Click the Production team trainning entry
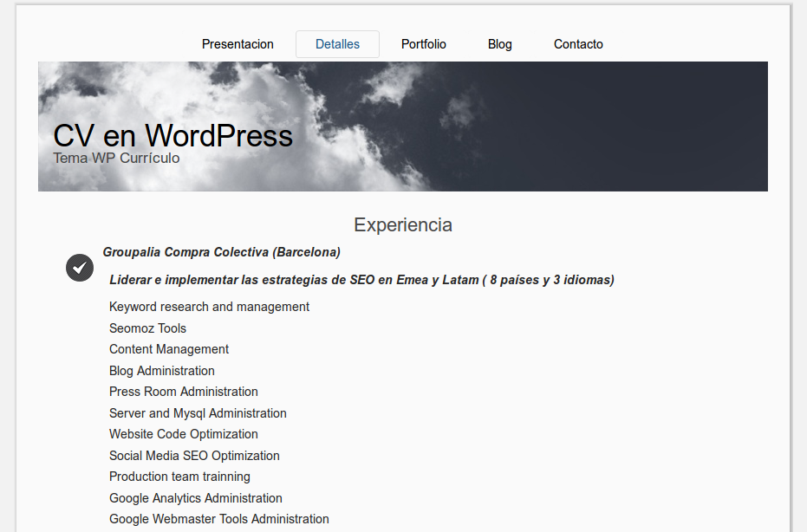 (179, 477)
